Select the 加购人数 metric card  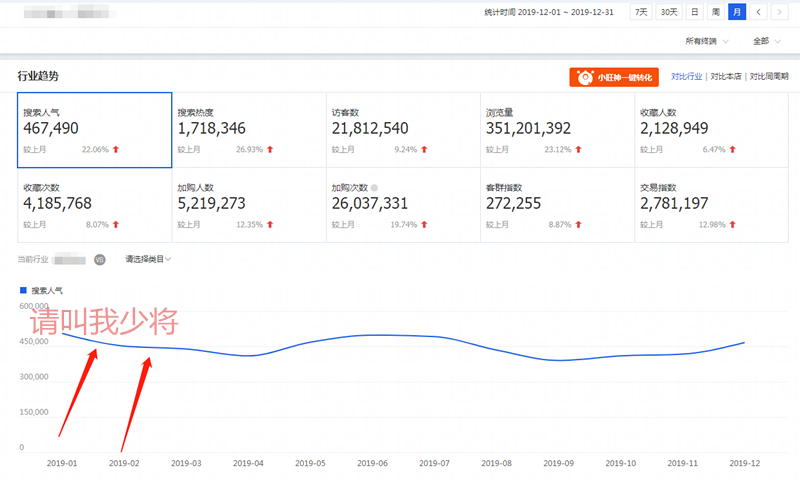click(248, 205)
